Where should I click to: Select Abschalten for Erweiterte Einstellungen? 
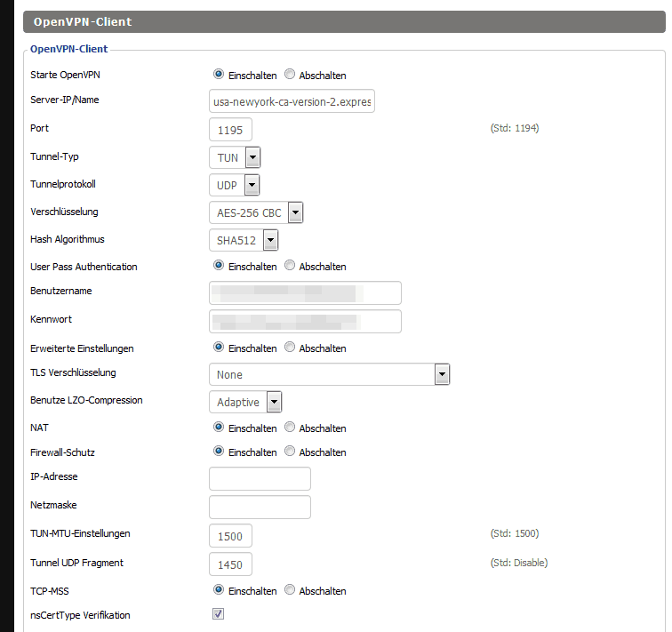point(290,347)
